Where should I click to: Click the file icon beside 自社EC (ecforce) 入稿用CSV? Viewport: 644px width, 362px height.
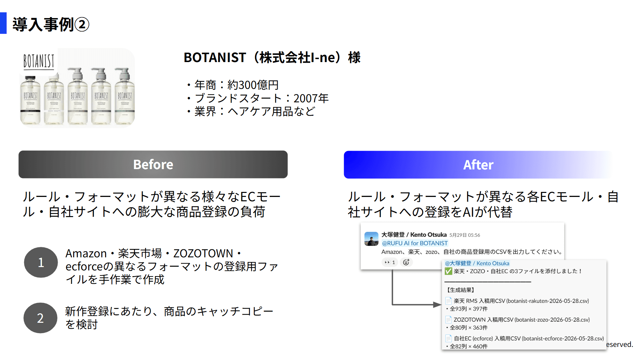tap(448, 339)
